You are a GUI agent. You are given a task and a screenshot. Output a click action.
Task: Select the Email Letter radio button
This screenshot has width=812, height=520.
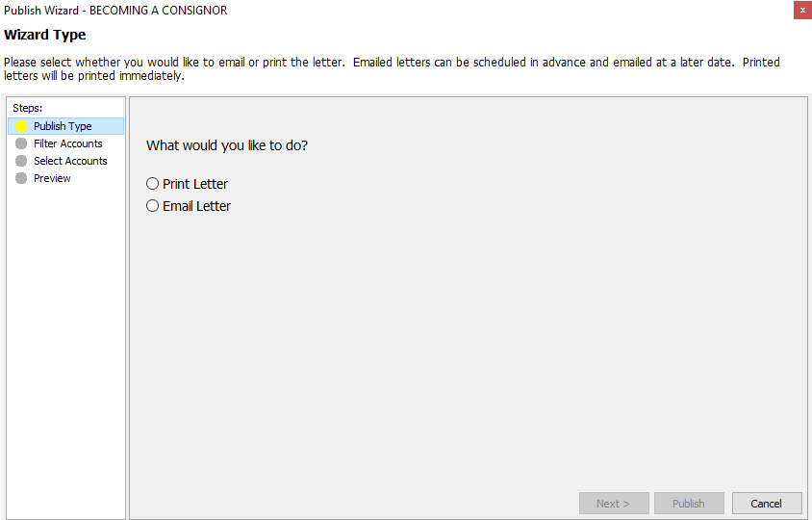coord(152,206)
